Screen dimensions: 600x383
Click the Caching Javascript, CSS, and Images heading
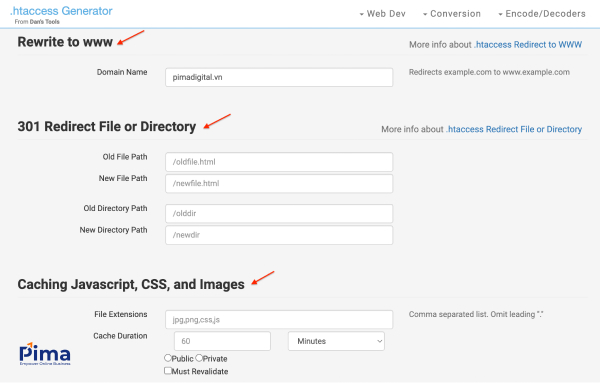[x=131, y=285]
